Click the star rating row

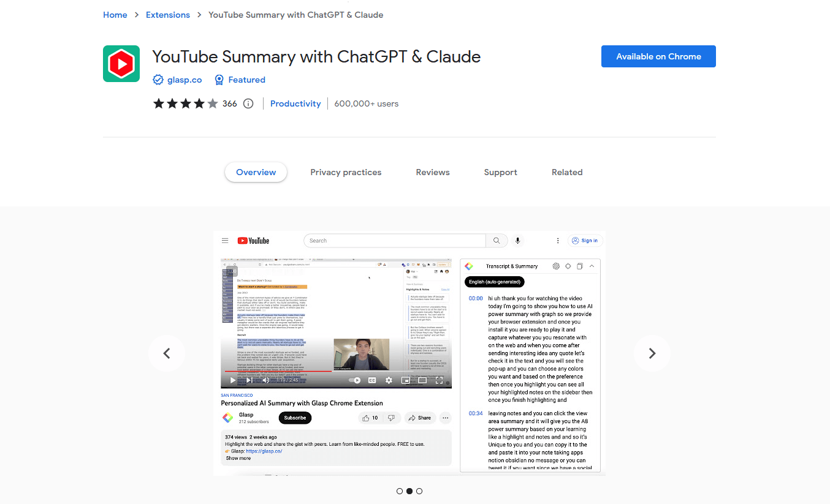tap(186, 103)
